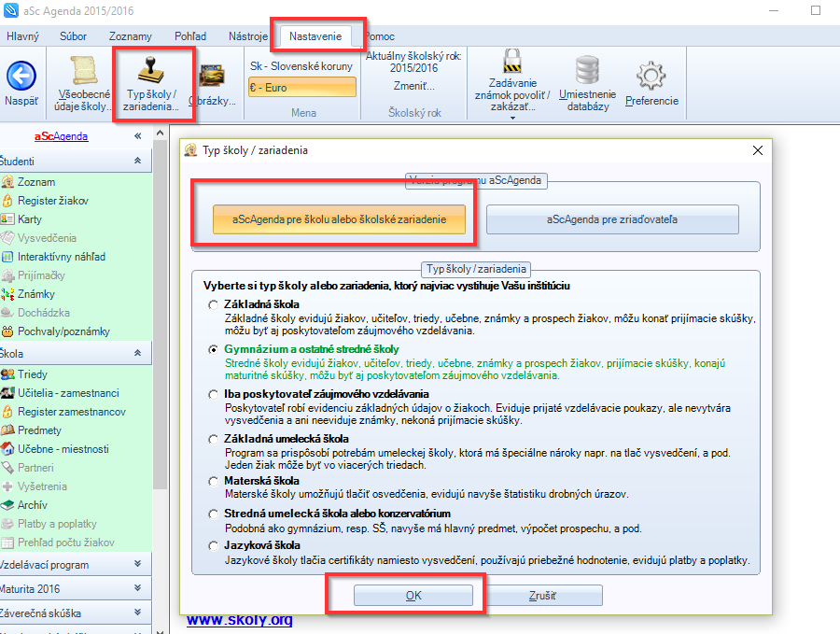This screenshot has height=634, width=840.
Task: Click sidebar scrollbar up arrow
Action: pos(161,133)
